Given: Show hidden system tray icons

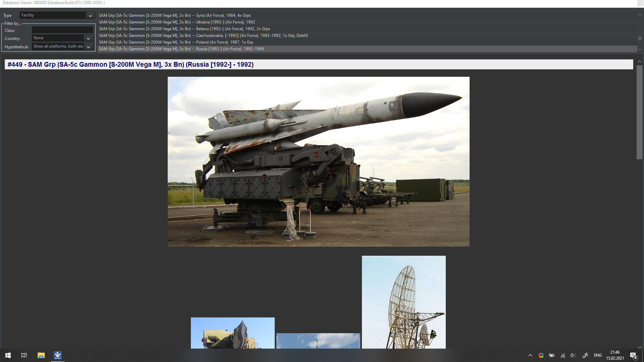Looking at the screenshot, I should (530, 355).
